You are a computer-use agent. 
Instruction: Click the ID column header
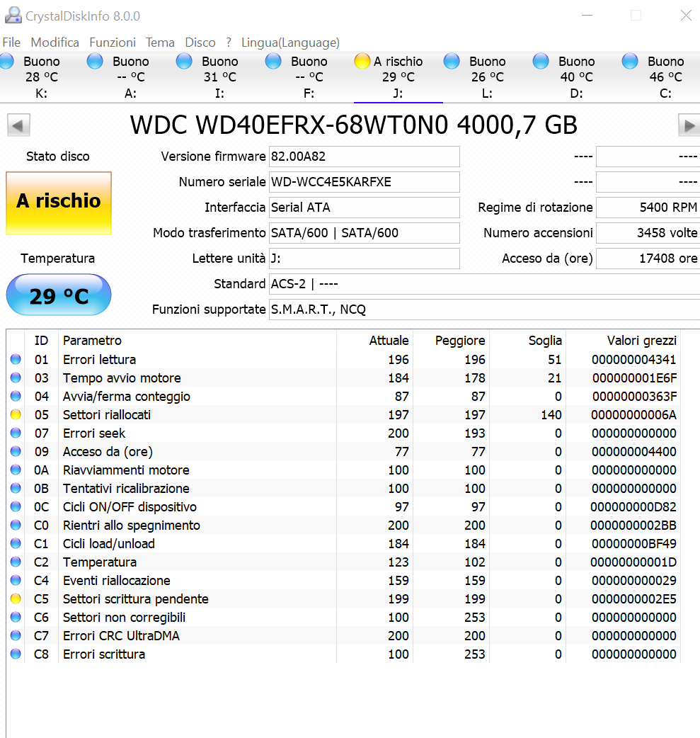click(x=41, y=340)
